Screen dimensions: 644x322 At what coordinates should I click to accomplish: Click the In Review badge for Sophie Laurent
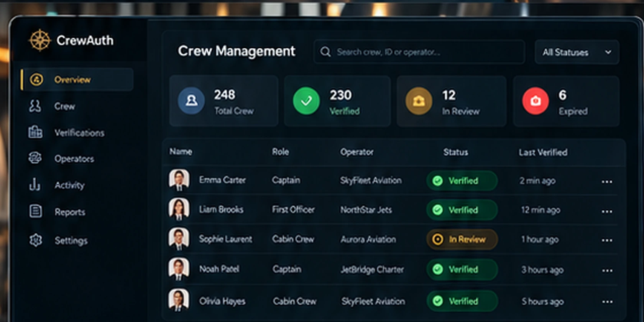(x=462, y=240)
